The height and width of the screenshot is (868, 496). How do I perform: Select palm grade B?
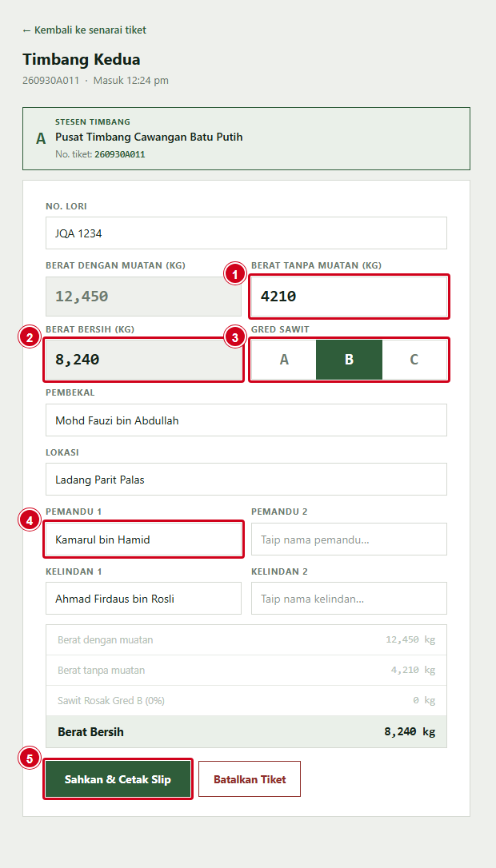(x=349, y=360)
